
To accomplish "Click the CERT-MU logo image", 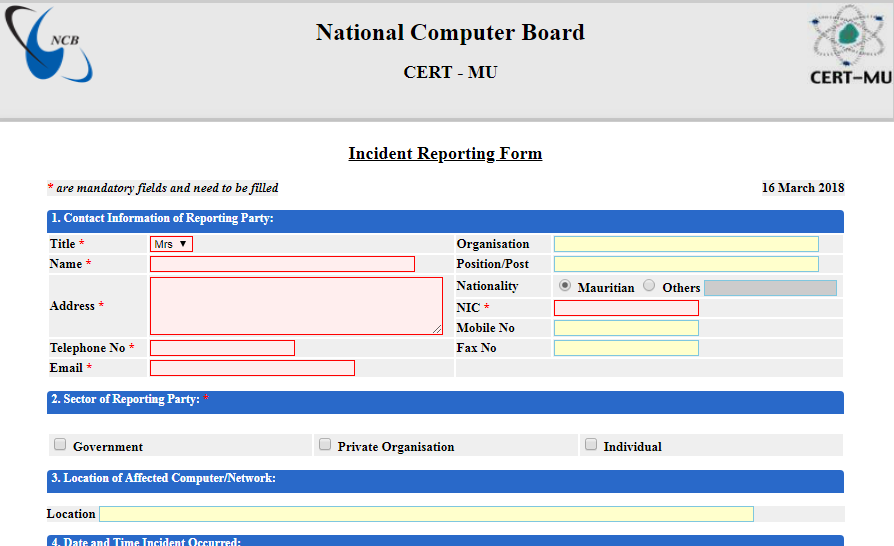I will pos(850,47).
